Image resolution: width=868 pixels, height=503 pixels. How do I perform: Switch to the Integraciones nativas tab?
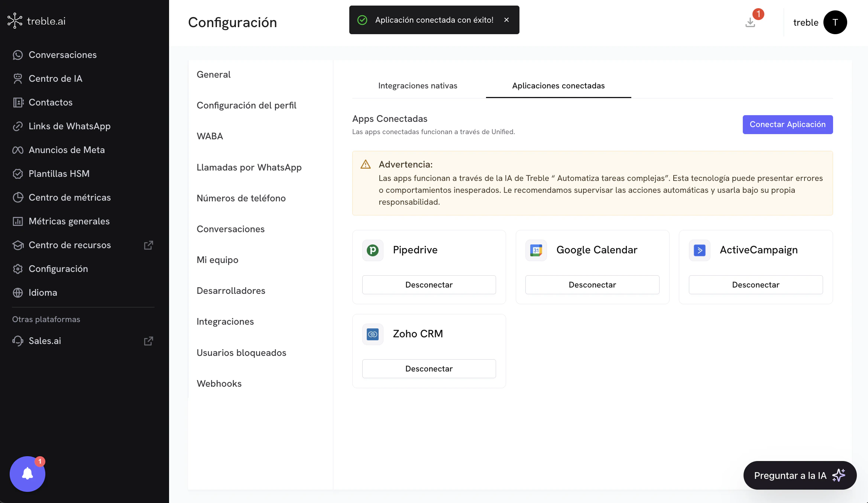click(x=418, y=86)
